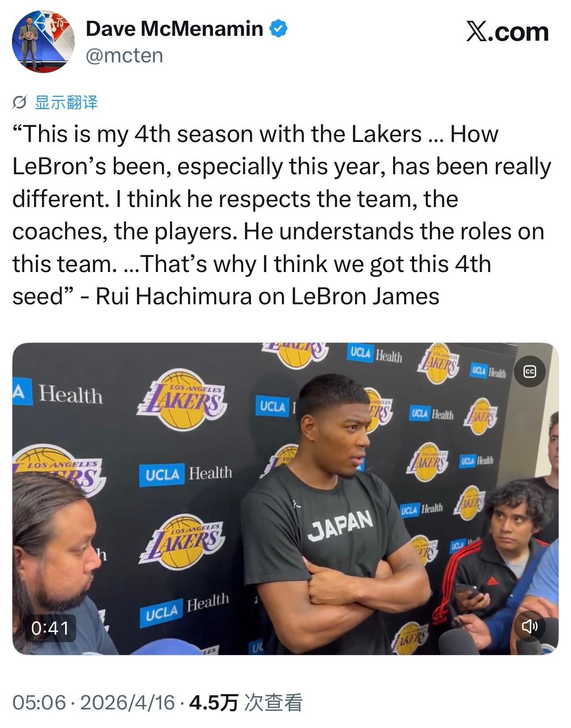Click the translate icon beside 显示翻译
This screenshot has height=728, width=571.
point(20,103)
